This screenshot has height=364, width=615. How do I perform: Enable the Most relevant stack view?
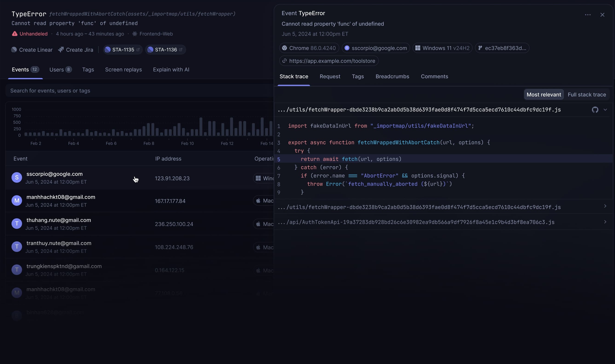click(544, 94)
